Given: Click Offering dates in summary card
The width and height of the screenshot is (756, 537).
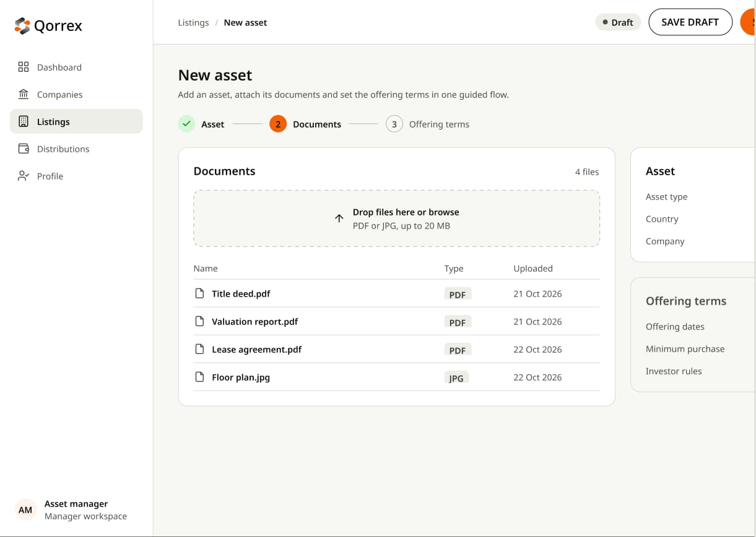Looking at the screenshot, I should pyautogui.click(x=675, y=327).
